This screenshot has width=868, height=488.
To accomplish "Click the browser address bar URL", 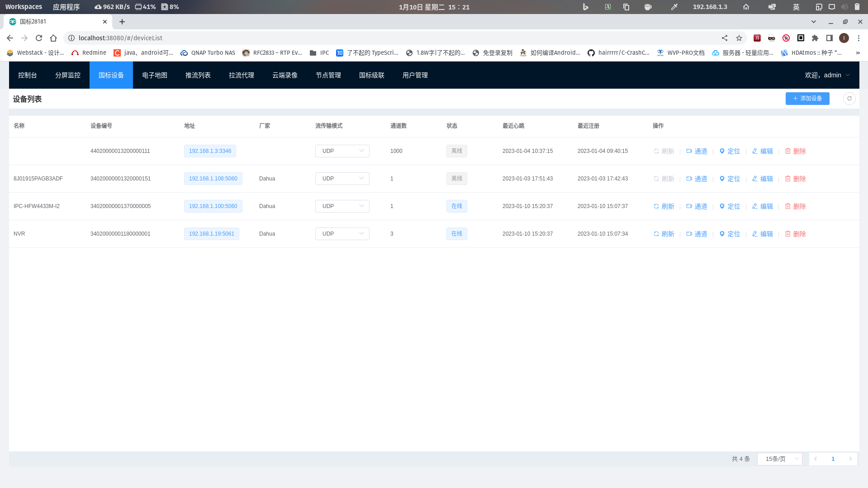I will (120, 38).
